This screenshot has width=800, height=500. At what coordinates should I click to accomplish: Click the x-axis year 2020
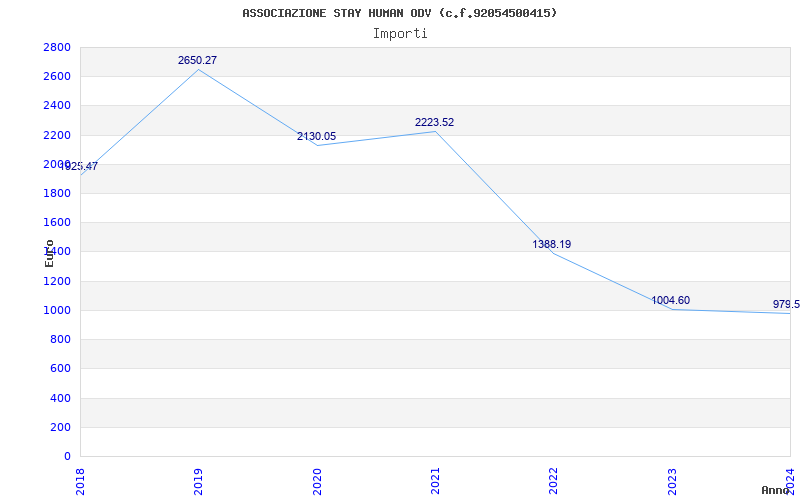316,481
